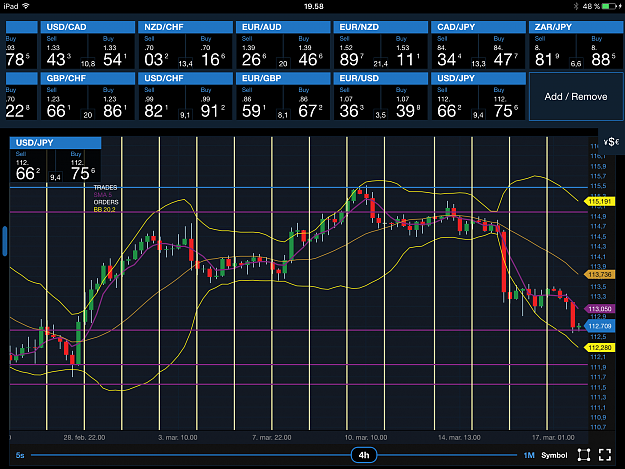This screenshot has width=625, height=469.
Task: Tap the Wi-Fi icon in status bar
Action: click(26, 6)
